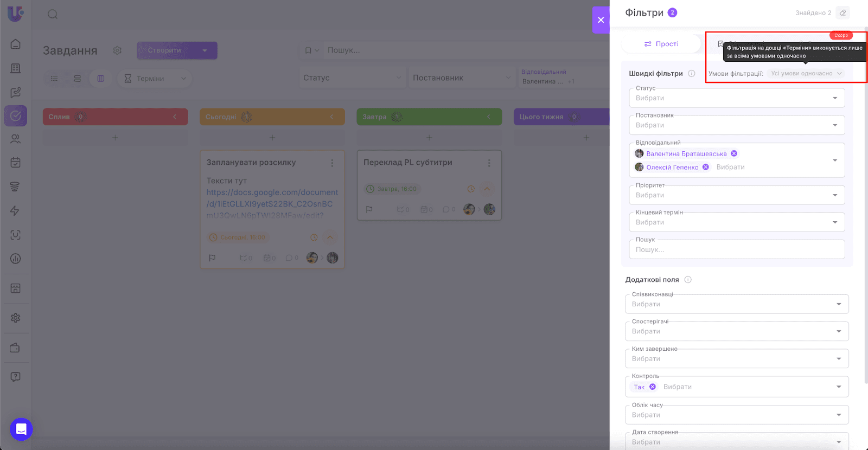Click the Пошук field in filters panel
Viewport: 868px width, 450px height.
(737, 249)
